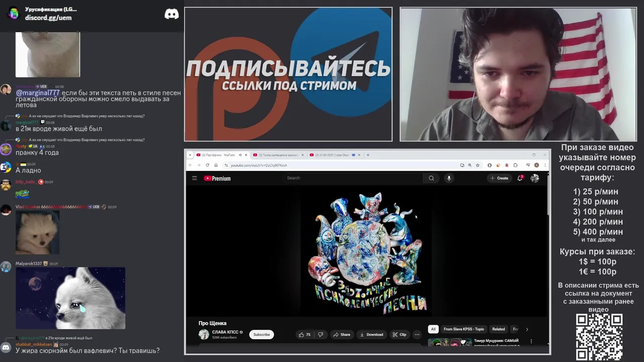Start voice search with microphone icon
This screenshot has height=362, width=644.
(x=449, y=178)
